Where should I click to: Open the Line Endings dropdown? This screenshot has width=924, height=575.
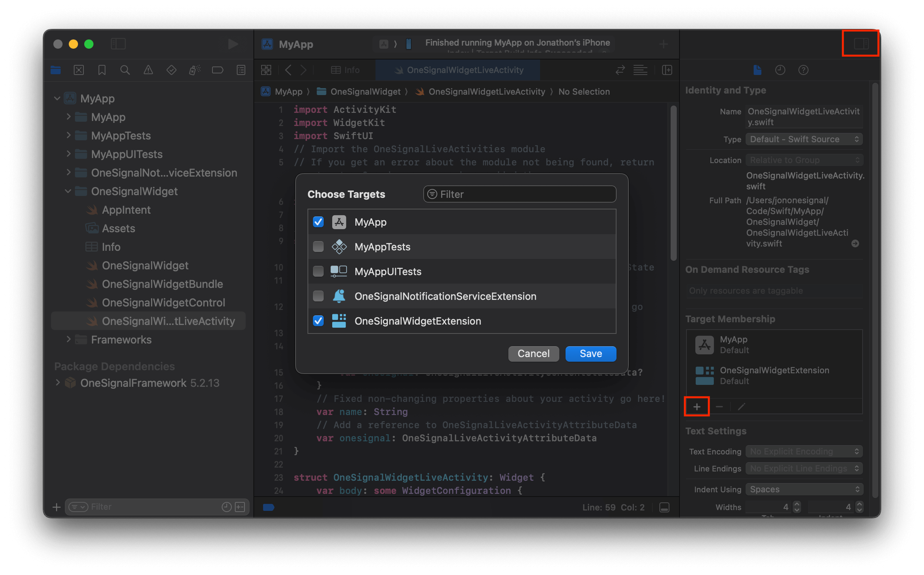pyautogui.click(x=804, y=468)
